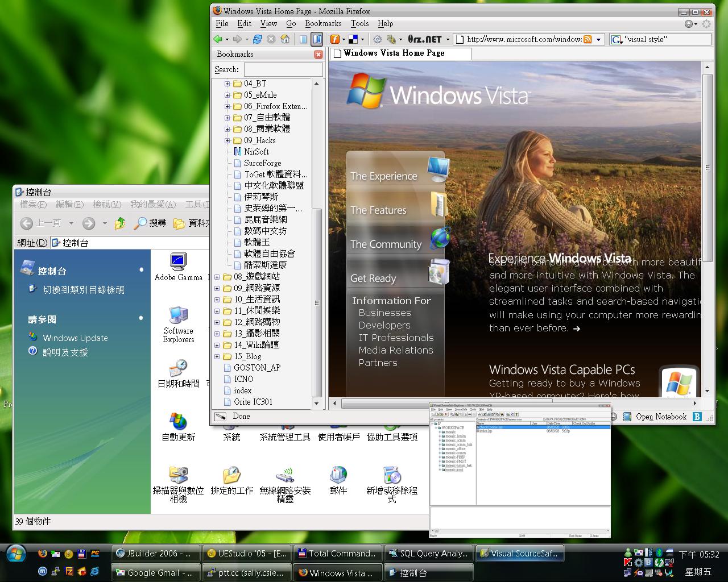Switch to JBuilder 2006 taskbar button
Viewport: 728px width, 582px height.
(x=155, y=553)
